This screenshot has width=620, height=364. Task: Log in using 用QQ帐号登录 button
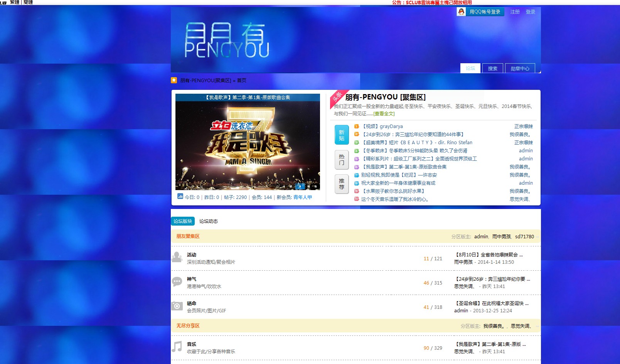[x=481, y=12]
